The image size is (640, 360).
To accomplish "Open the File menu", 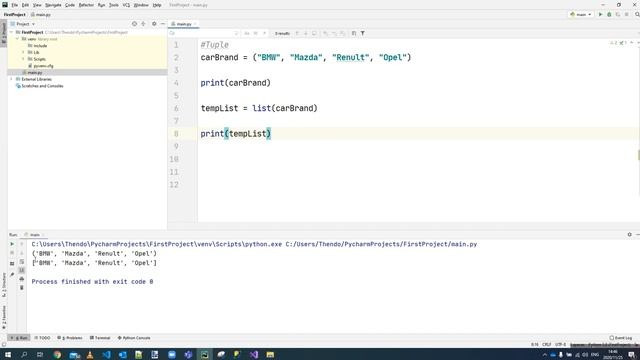I will [15, 5].
